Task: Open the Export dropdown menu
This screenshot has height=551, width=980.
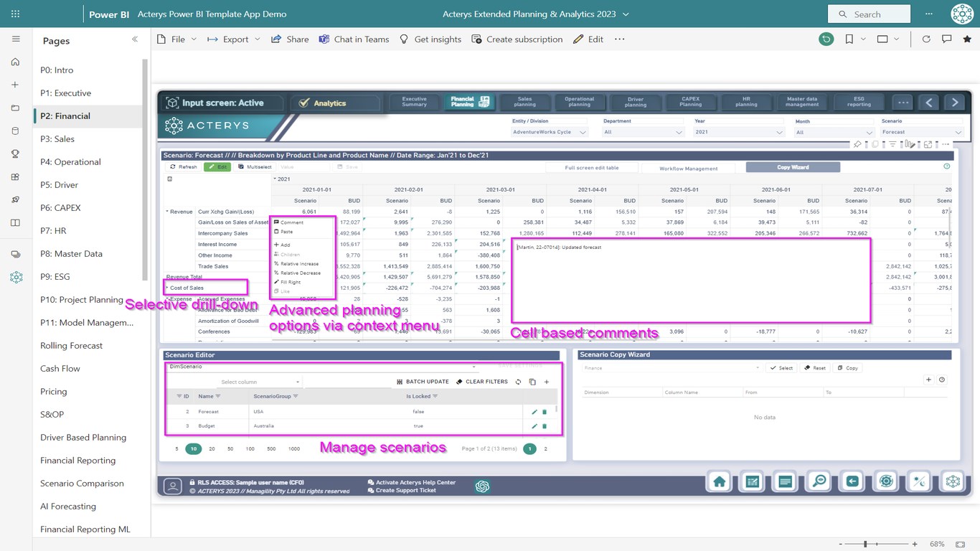Action: click(x=234, y=39)
